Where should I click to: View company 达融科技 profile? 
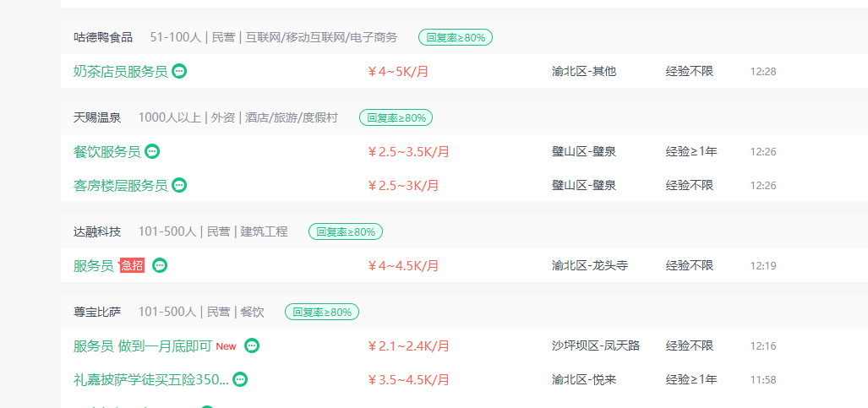pos(97,232)
